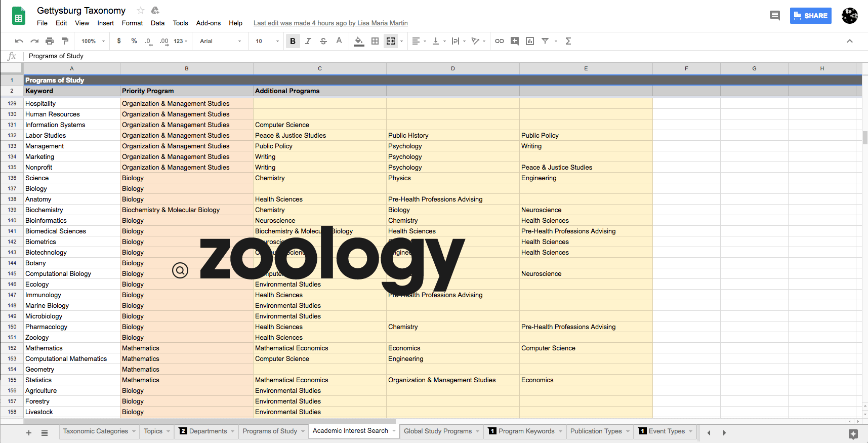Expand the Programs of Study tab arrow

click(303, 431)
